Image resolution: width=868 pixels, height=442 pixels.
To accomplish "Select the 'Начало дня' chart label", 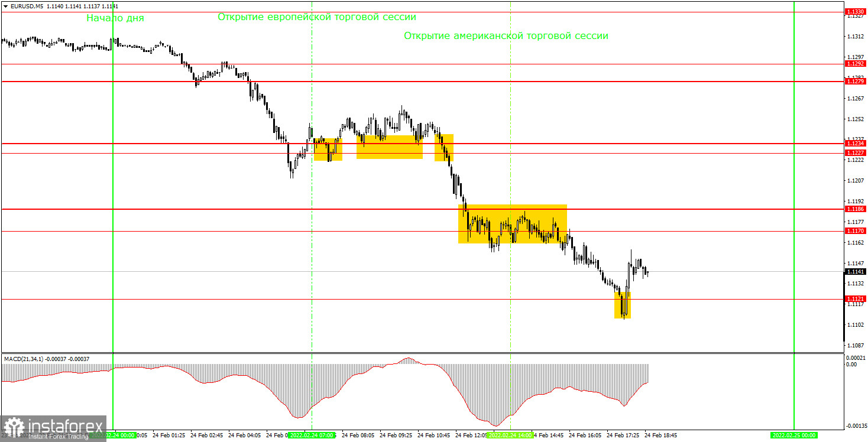I will 115,18.
